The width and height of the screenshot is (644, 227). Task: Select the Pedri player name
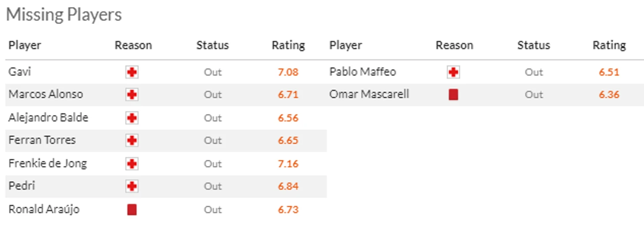pyautogui.click(x=22, y=186)
